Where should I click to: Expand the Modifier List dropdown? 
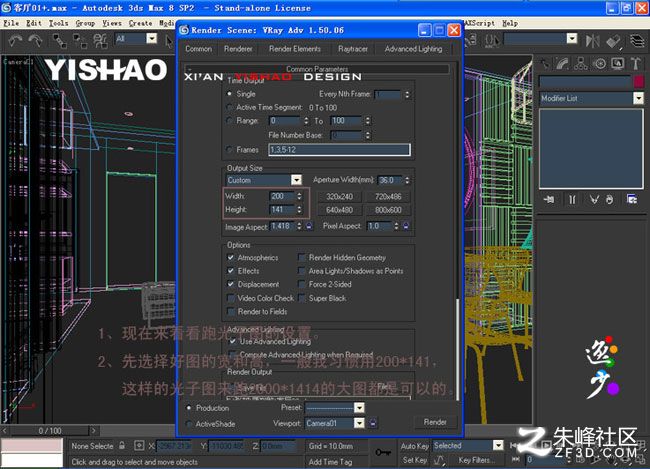tap(638, 98)
